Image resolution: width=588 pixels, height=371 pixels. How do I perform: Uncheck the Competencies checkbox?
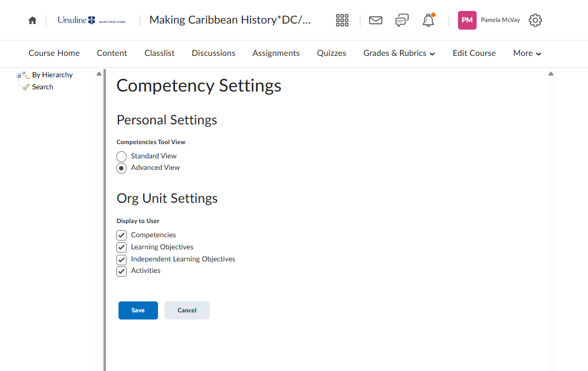tap(122, 235)
